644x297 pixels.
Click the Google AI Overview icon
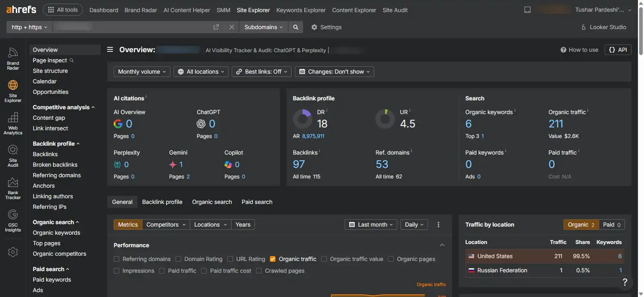(x=118, y=124)
